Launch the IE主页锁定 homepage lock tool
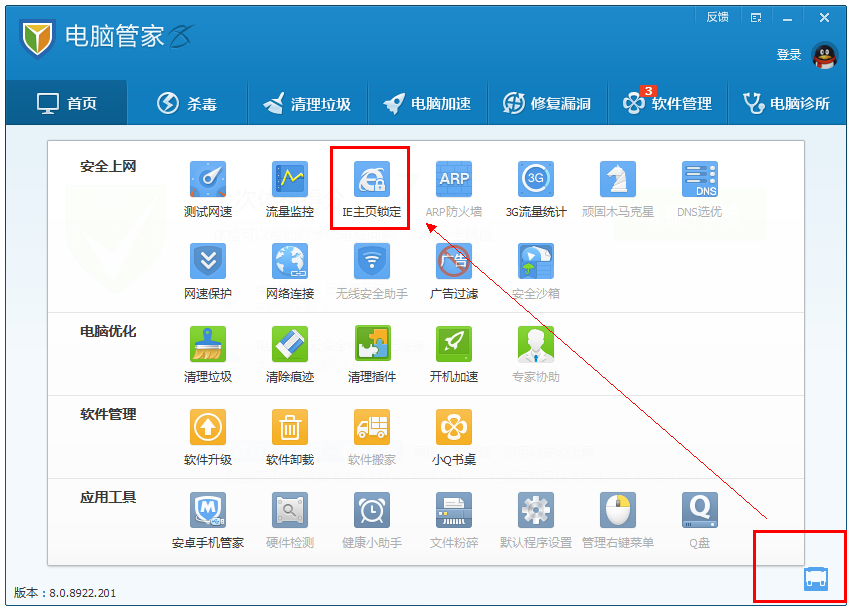 pos(371,189)
